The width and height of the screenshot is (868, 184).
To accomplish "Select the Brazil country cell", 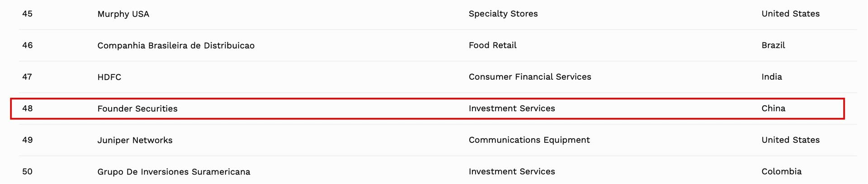I will [x=773, y=45].
